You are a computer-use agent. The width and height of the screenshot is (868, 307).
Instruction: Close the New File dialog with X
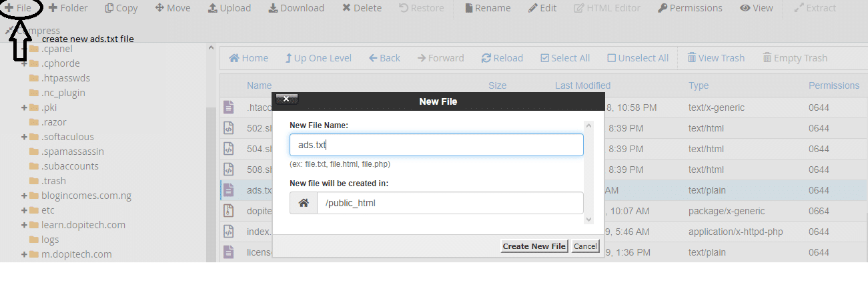(x=286, y=99)
